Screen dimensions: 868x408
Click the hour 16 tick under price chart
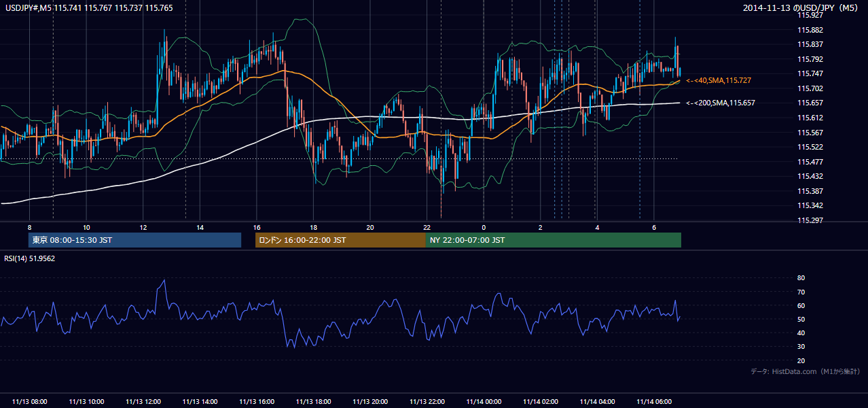click(x=257, y=227)
